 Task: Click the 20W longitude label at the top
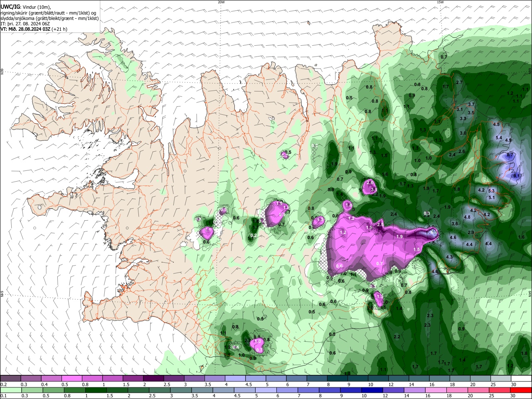pyautogui.click(x=221, y=2)
